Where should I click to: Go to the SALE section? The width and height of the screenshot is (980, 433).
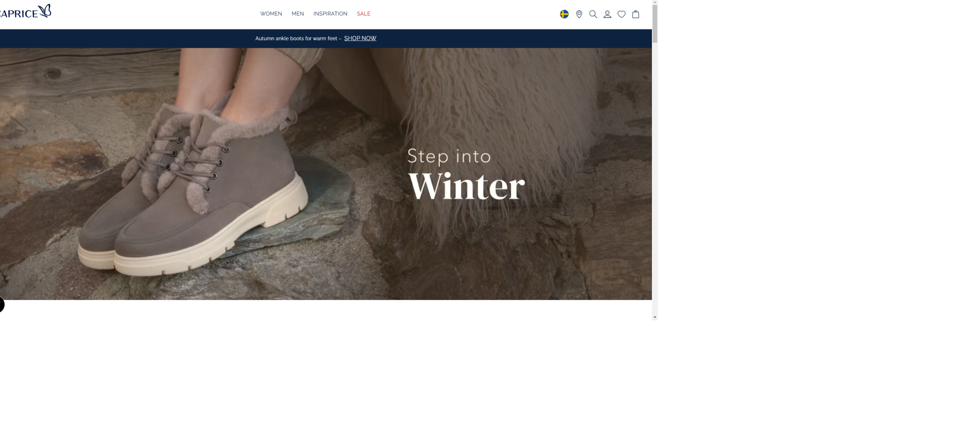pyautogui.click(x=363, y=14)
